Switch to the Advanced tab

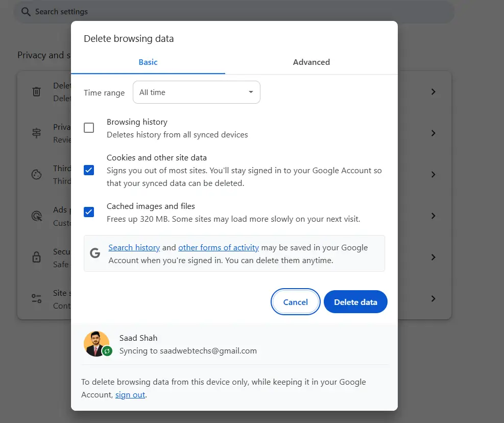[x=311, y=62]
